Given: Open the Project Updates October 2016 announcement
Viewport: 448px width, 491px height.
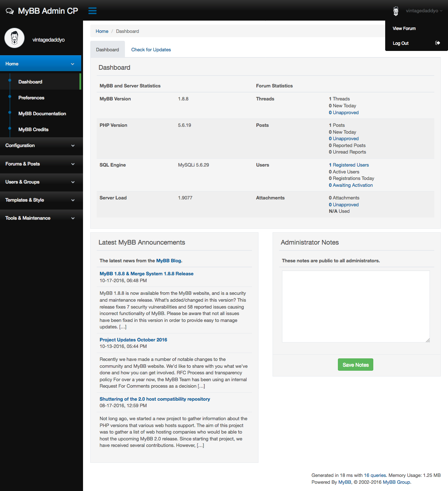Looking at the screenshot, I should (133, 340).
